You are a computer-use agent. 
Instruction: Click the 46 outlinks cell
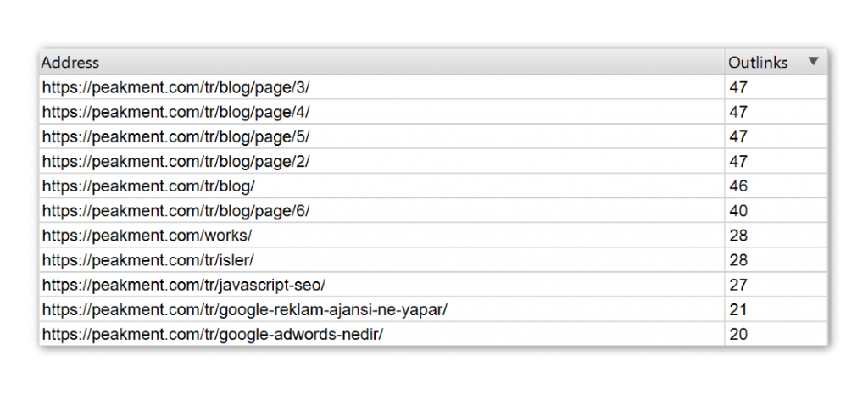point(738,186)
